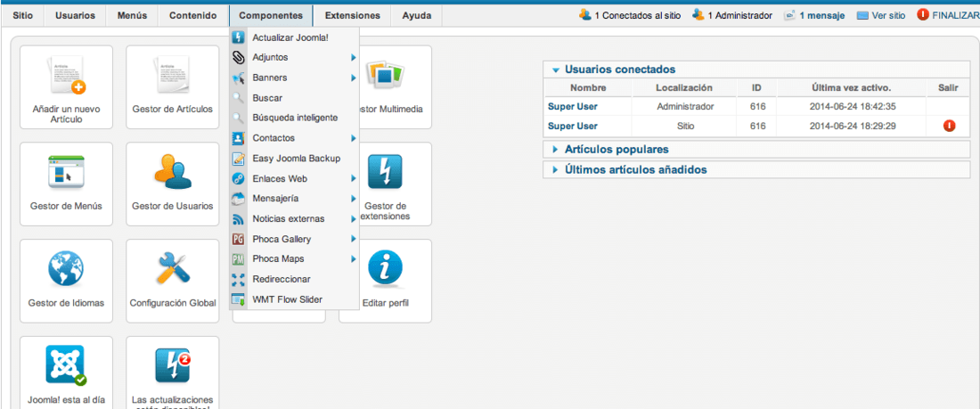
Task: Click the Redireccionar arrows icon
Action: [238, 279]
